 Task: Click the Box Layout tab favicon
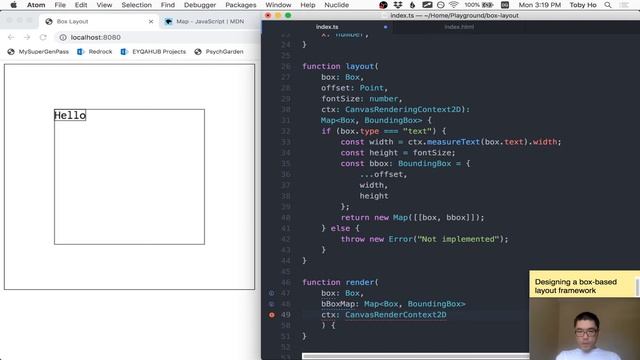(x=49, y=21)
